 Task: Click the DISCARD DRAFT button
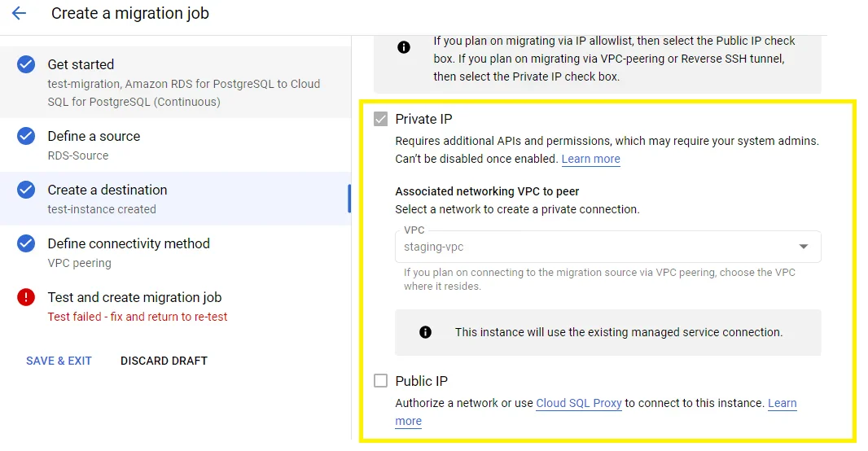(164, 361)
